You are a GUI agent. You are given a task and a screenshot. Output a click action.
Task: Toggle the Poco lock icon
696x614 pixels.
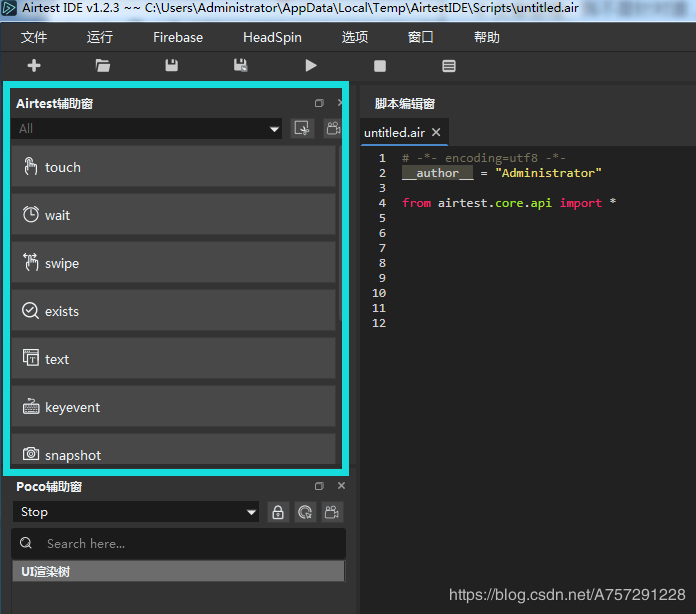pyautogui.click(x=278, y=512)
